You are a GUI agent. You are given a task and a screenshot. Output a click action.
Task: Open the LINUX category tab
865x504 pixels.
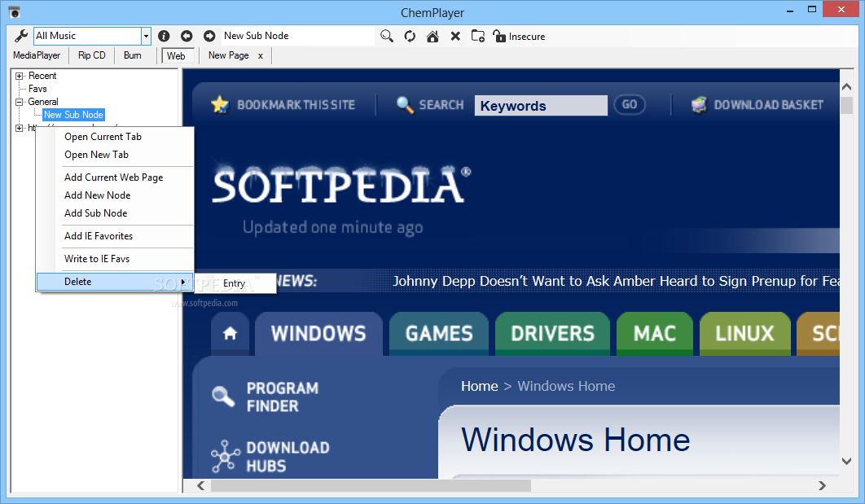[744, 333]
